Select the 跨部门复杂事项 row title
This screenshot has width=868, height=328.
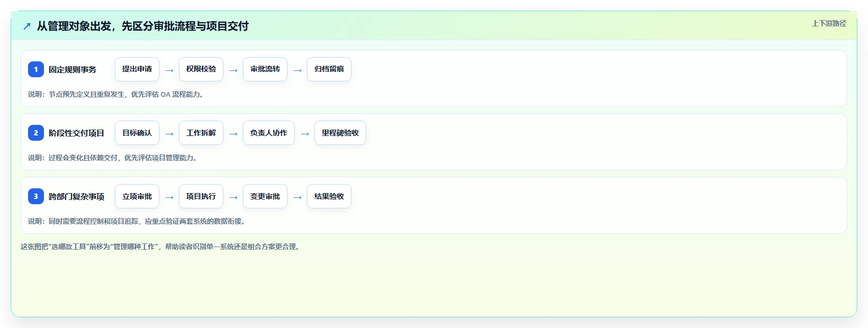(x=77, y=196)
